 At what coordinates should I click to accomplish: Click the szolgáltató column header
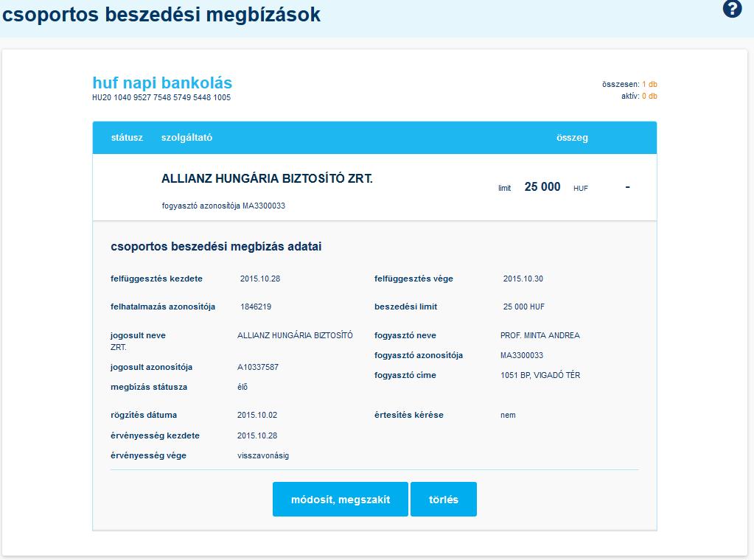[x=186, y=138]
